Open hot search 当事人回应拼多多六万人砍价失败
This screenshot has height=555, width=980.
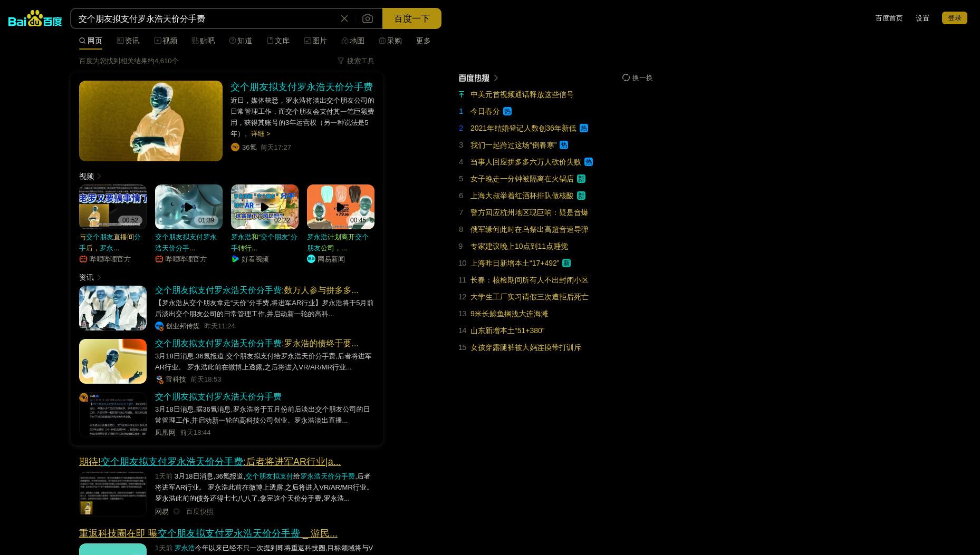[x=525, y=162]
